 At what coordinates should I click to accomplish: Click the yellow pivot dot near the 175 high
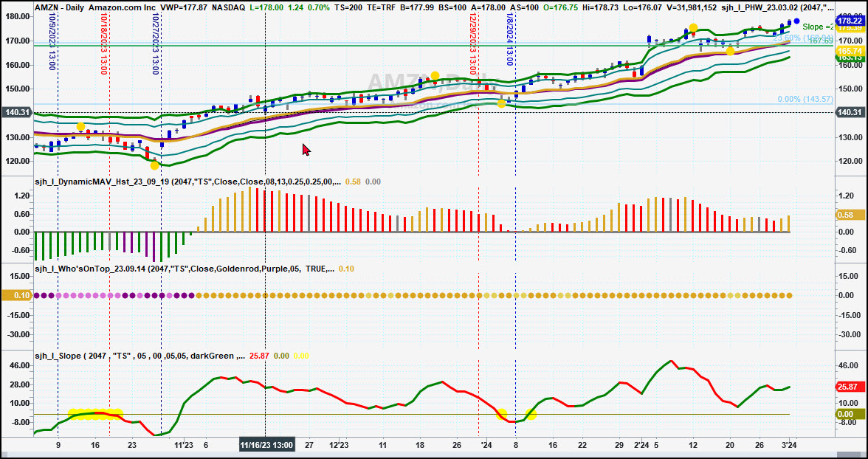[x=693, y=28]
